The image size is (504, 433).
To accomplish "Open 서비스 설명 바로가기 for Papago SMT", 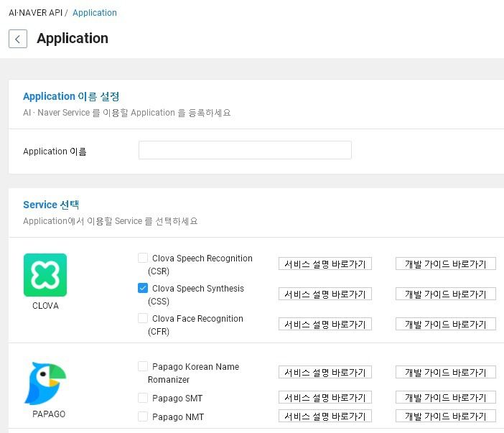I will pos(325,397).
